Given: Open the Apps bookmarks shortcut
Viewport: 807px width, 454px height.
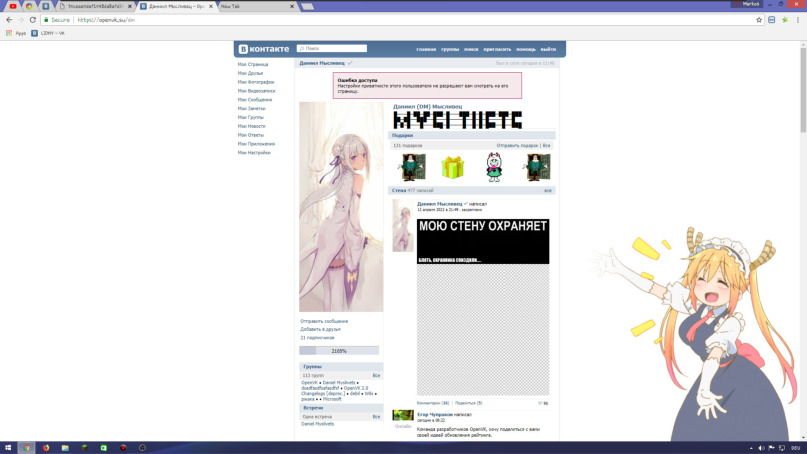Looking at the screenshot, I should pos(16,33).
